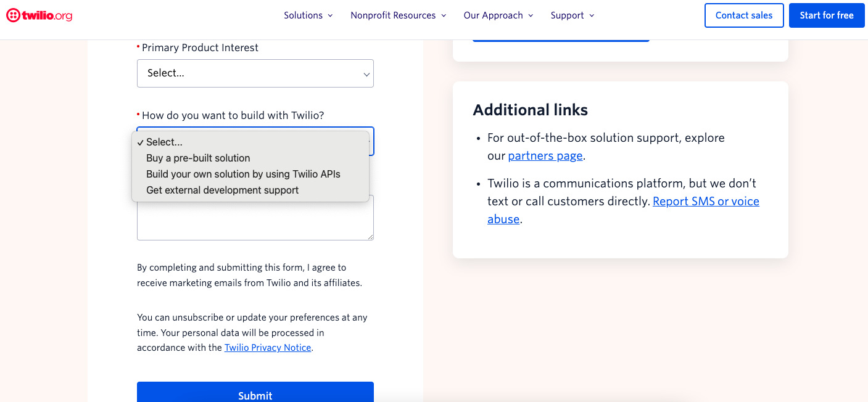Image resolution: width=868 pixels, height=402 pixels.
Task: Open the Support menu
Action: (x=567, y=15)
